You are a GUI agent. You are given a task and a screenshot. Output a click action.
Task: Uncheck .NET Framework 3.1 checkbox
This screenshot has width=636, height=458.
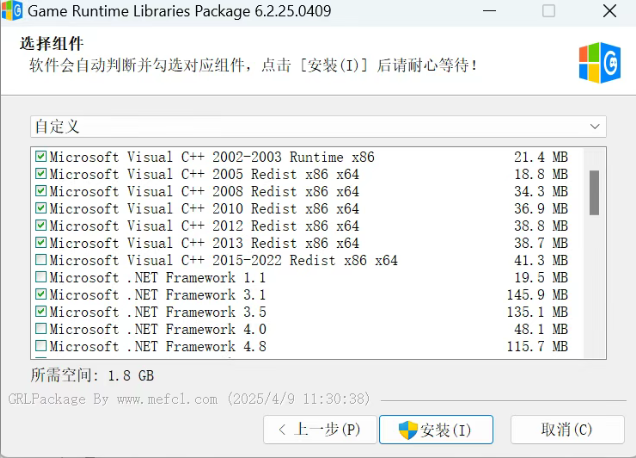(41, 295)
